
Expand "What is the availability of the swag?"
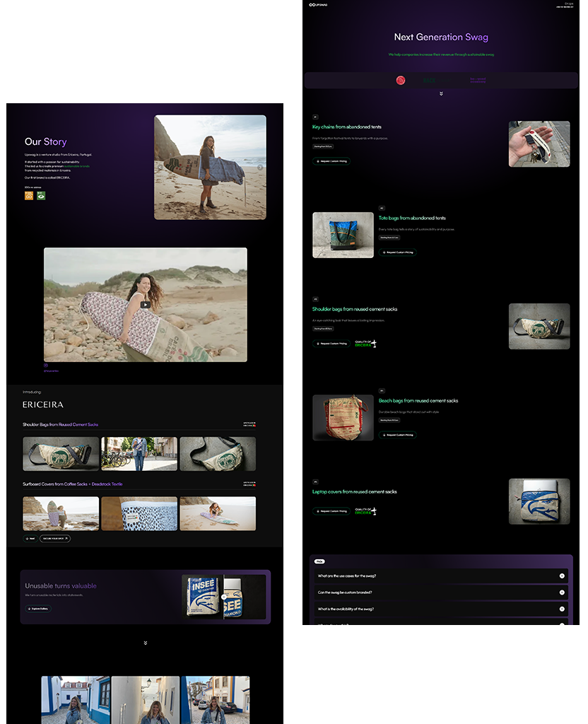click(562, 609)
